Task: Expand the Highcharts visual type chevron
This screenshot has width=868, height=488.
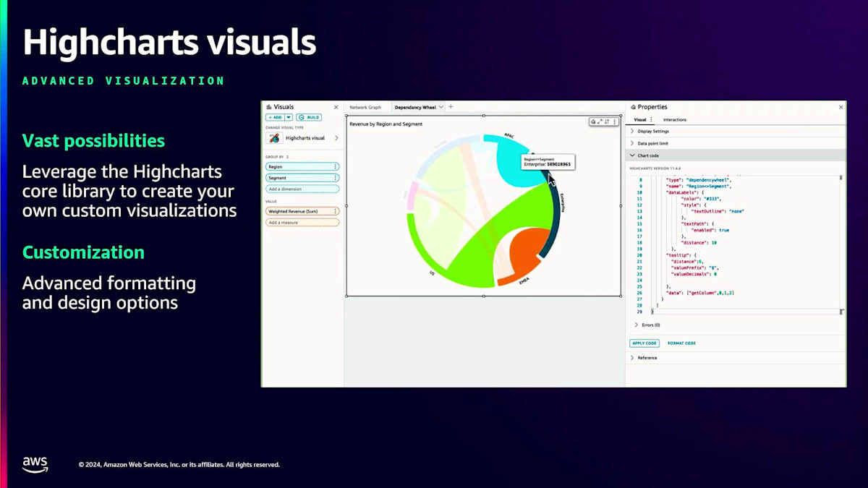Action: (x=336, y=137)
